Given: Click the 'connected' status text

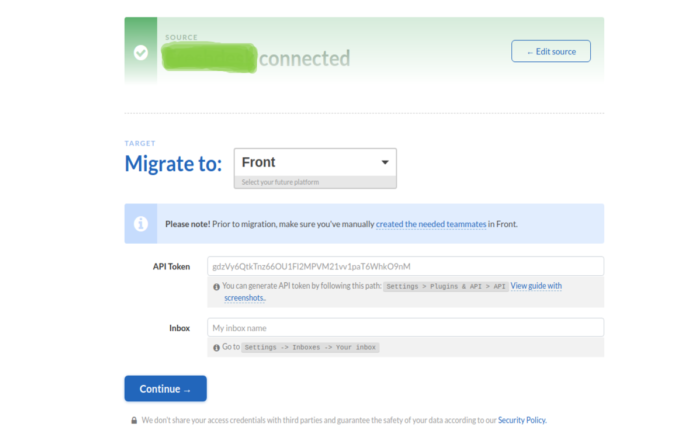Looking at the screenshot, I should point(304,58).
